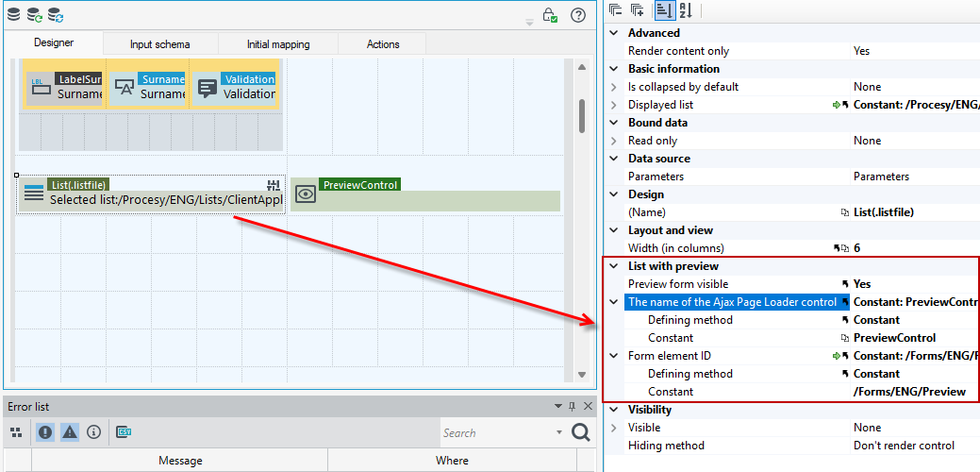Collapse the Layout and view category
Image resolution: width=980 pixels, height=472 pixels.
coord(614,230)
